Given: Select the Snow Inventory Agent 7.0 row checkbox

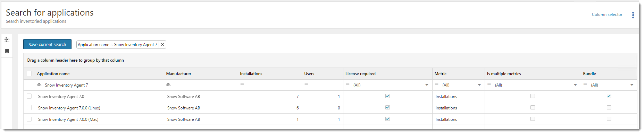Looking at the screenshot, I should point(29,96).
